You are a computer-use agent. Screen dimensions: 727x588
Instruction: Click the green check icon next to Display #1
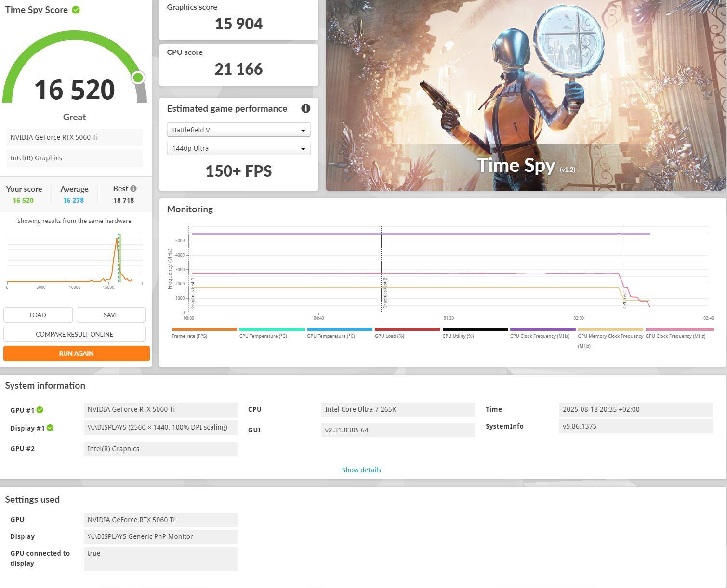50,428
